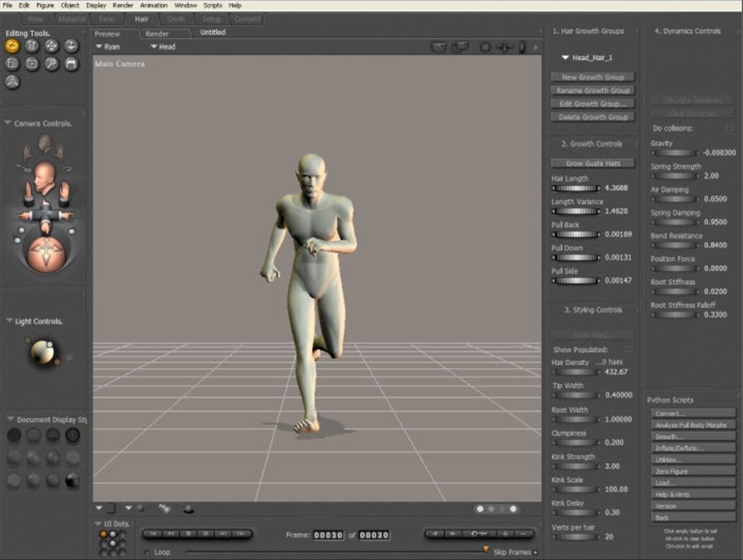Toggle Skip Frames option
This screenshot has height=560, width=743.
pyautogui.click(x=536, y=553)
